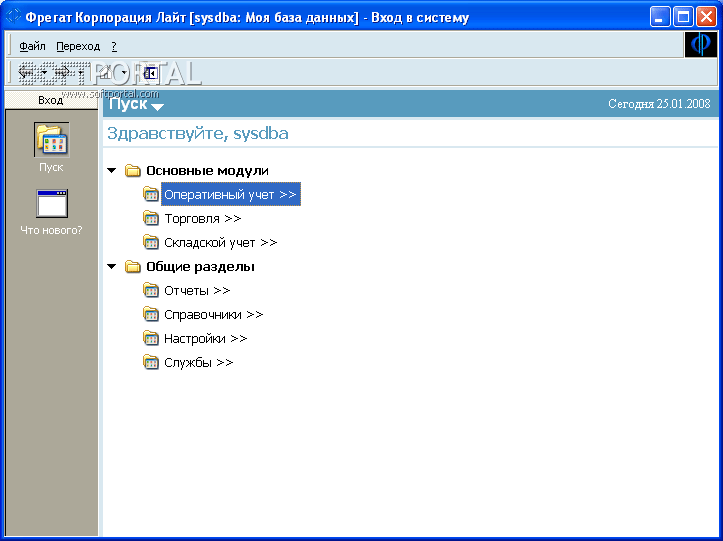The width and height of the screenshot is (723, 541).
Task: Select the Вход panel header
Action: pos(51,100)
